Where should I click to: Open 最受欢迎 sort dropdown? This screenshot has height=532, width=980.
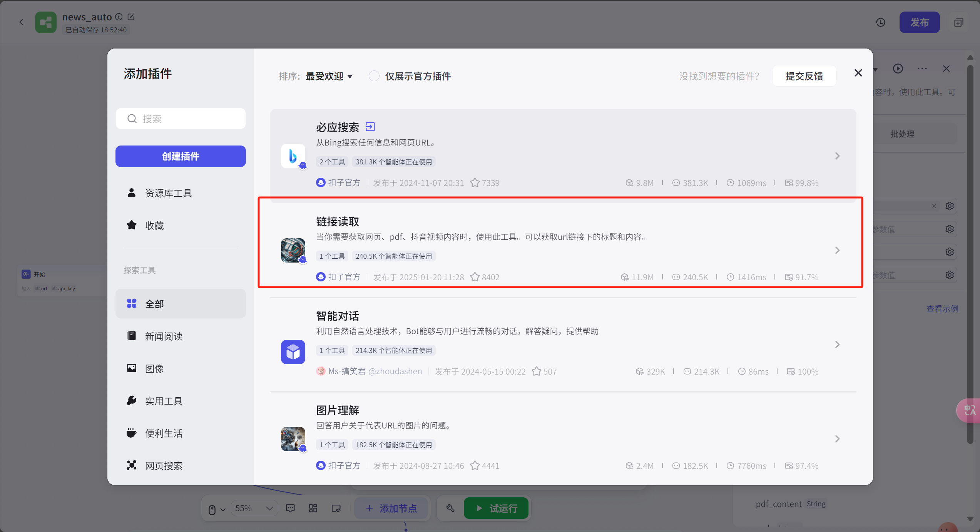coord(329,76)
